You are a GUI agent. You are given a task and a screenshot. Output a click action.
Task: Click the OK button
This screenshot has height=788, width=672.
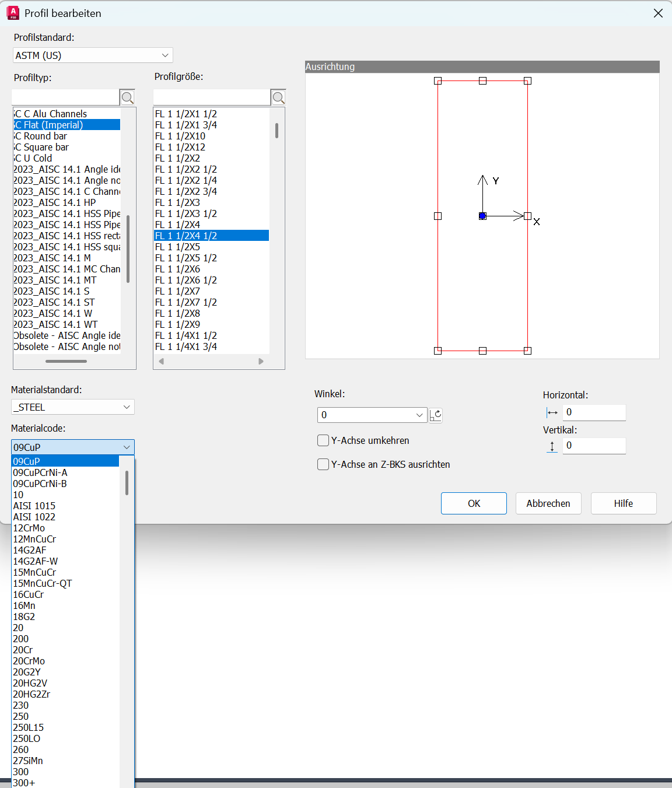(474, 503)
